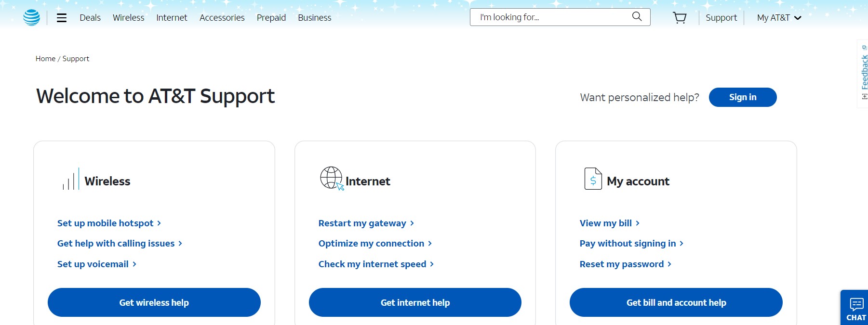
Task: Open the CHAT widget
Action: (x=855, y=307)
